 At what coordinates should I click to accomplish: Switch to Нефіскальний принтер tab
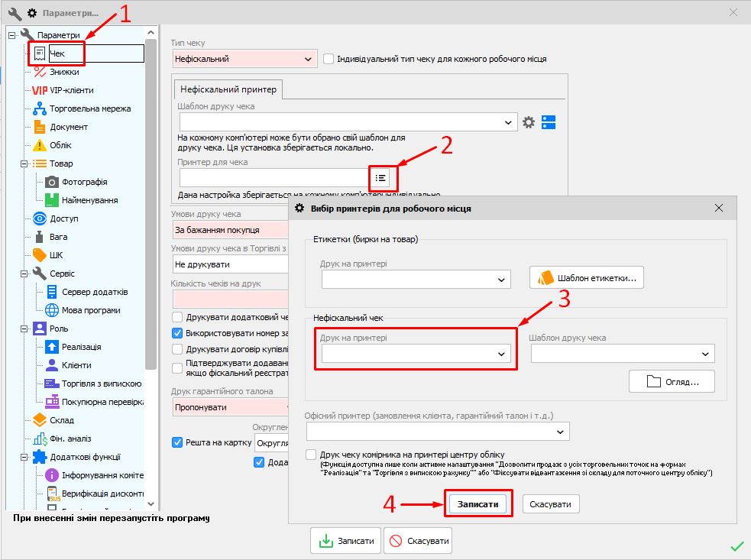pyautogui.click(x=228, y=89)
